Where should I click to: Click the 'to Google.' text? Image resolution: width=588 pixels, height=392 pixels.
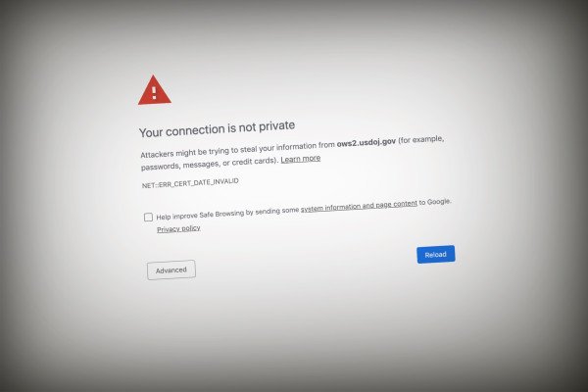[435, 202]
